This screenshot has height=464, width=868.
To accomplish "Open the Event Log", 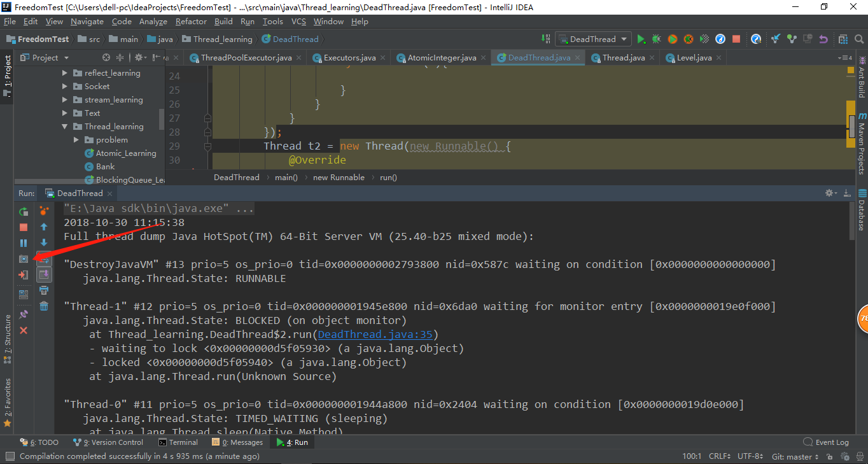I will tap(826, 442).
